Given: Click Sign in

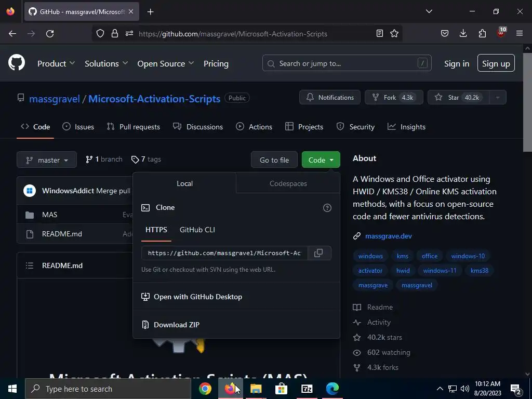Looking at the screenshot, I should [456, 63].
